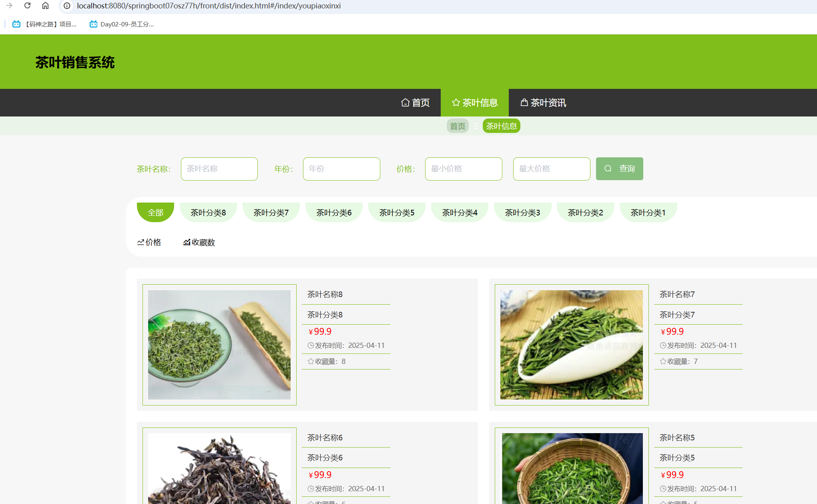Open the 茶叶名称7 product image

571,345
